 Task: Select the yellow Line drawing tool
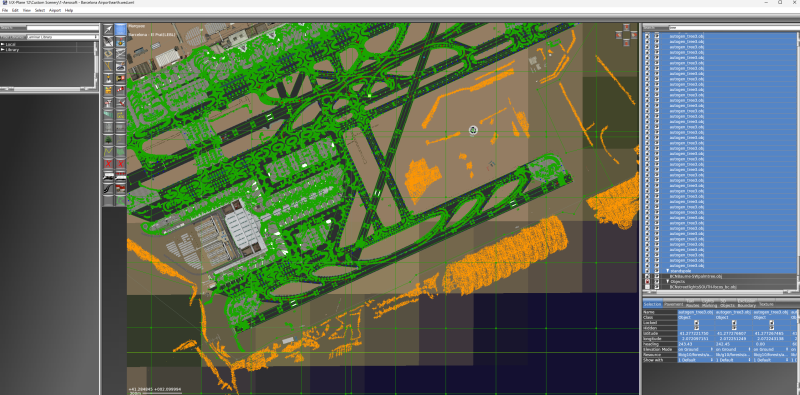(x=109, y=152)
